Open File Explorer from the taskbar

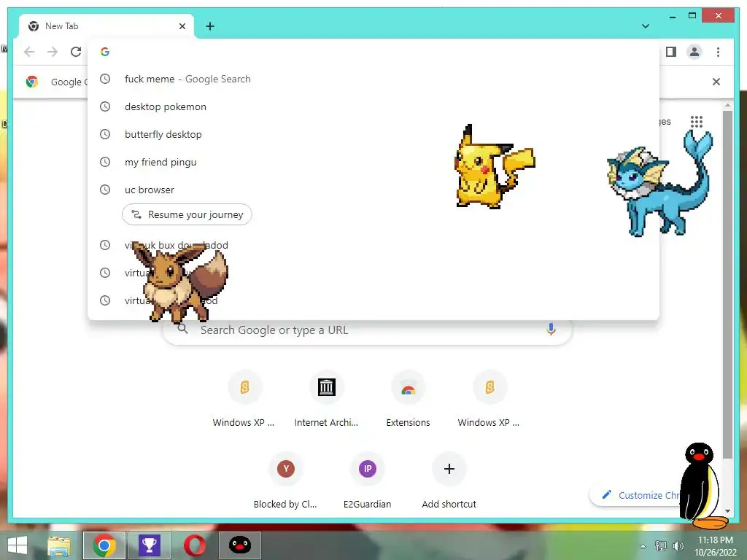pos(59,545)
